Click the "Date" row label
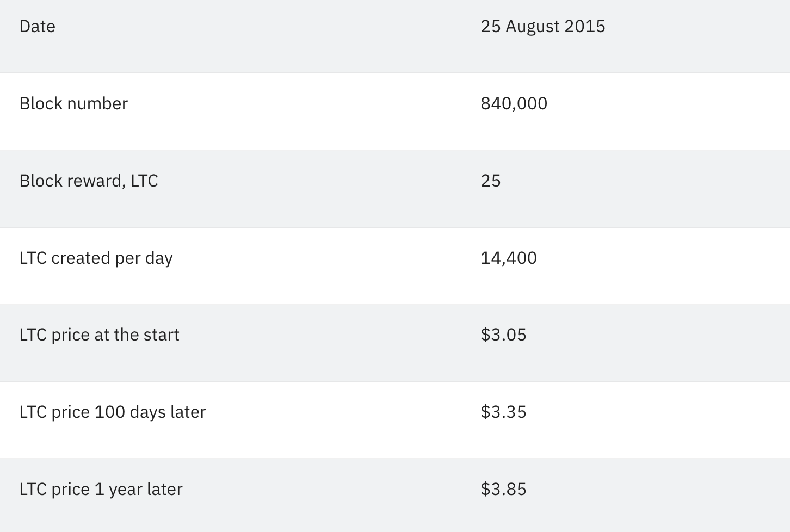Viewport: 790px width, 532px height. point(37,27)
